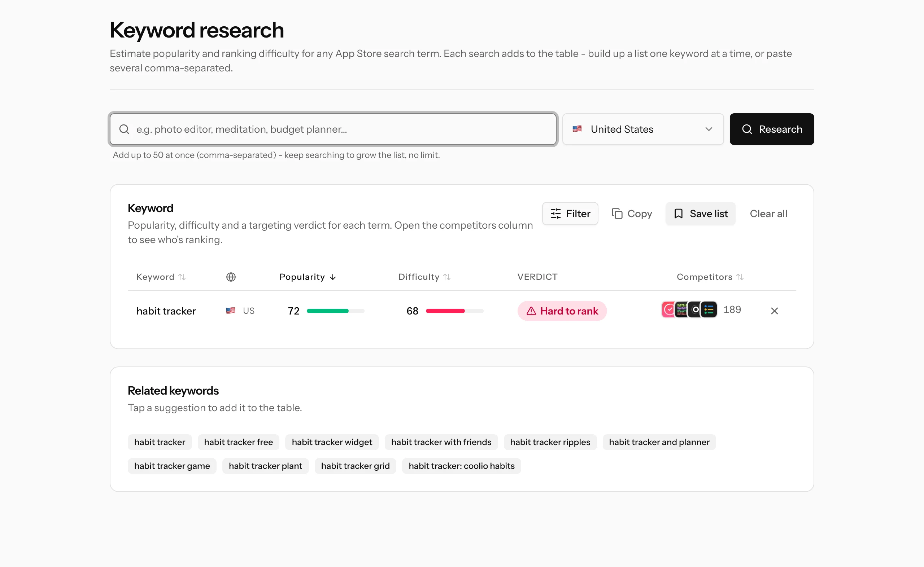The width and height of the screenshot is (924, 567).
Task: Click the globe country column icon
Action: (231, 277)
